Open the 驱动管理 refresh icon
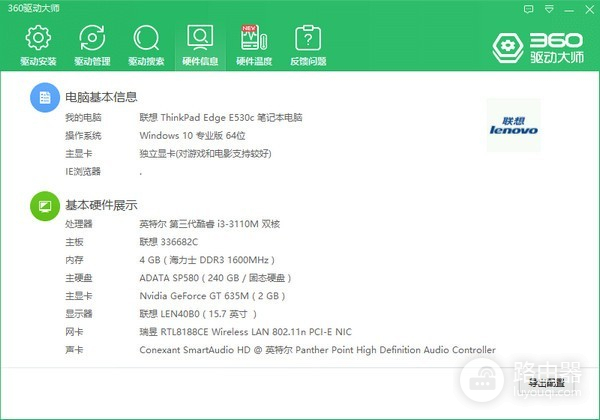The image size is (600, 420). pos(92,37)
